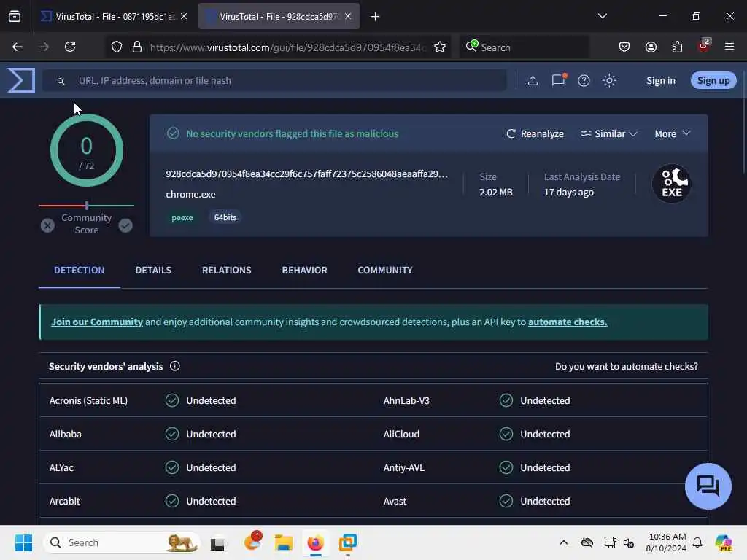Screen dimensions: 747x560
Task: Bookmark this page with star icon
Action: click(x=440, y=47)
